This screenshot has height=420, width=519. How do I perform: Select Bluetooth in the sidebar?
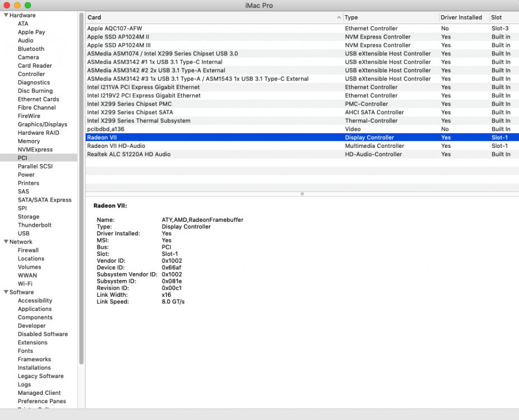pos(31,49)
